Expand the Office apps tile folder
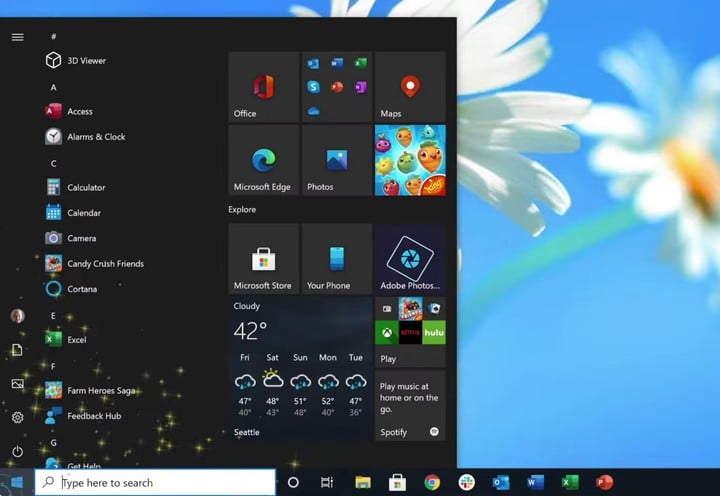The height and width of the screenshot is (496, 720). coord(337,87)
